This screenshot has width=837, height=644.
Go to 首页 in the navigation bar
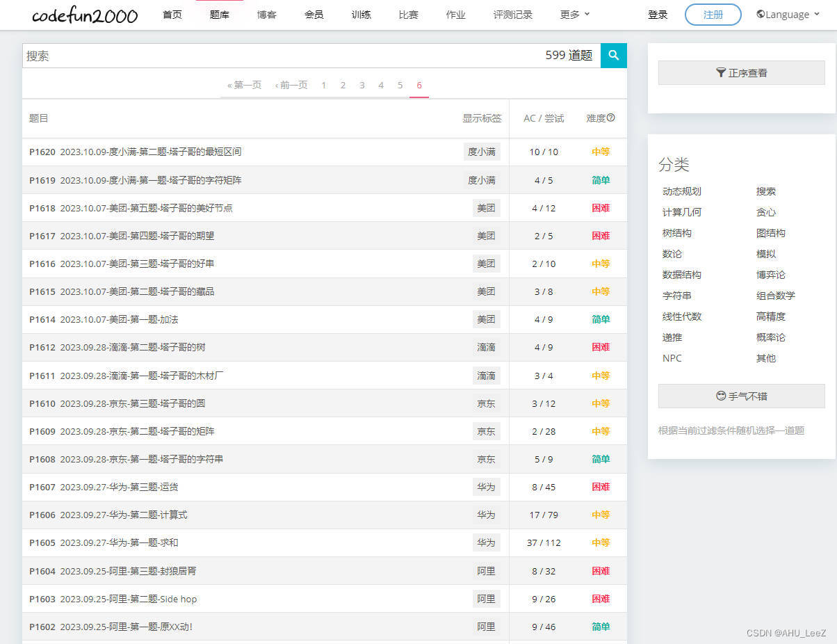[172, 15]
